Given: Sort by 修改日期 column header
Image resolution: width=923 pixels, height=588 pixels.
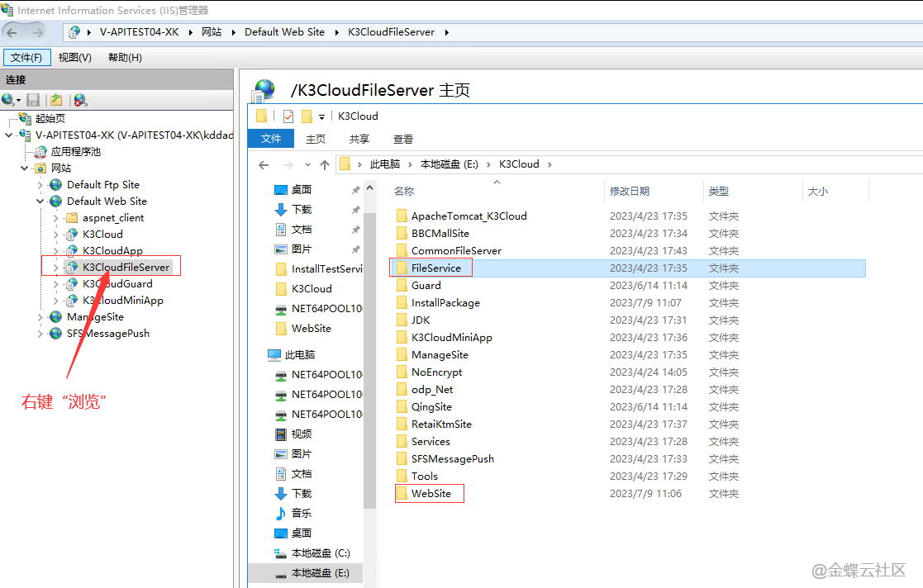Looking at the screenshot, I should coord(630,192).
